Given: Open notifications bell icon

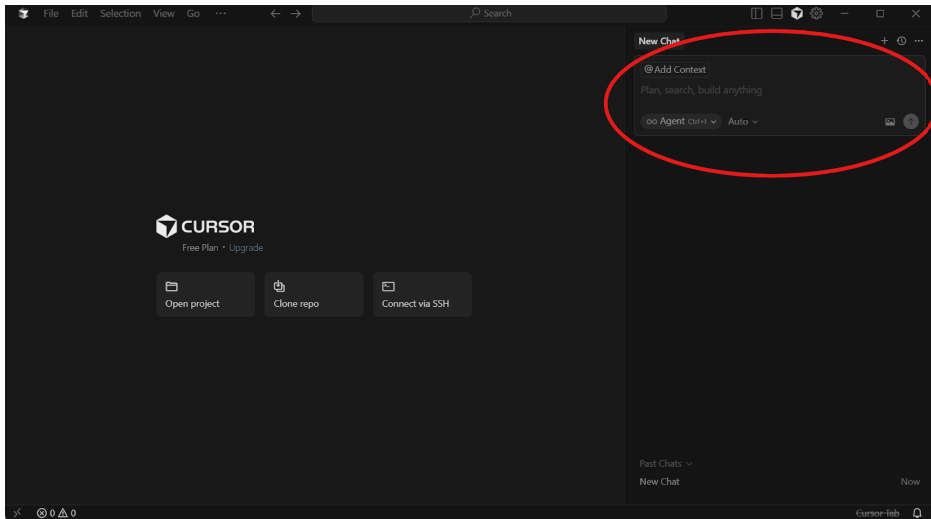Looking at the screenshot, I should tap(917, 513).
